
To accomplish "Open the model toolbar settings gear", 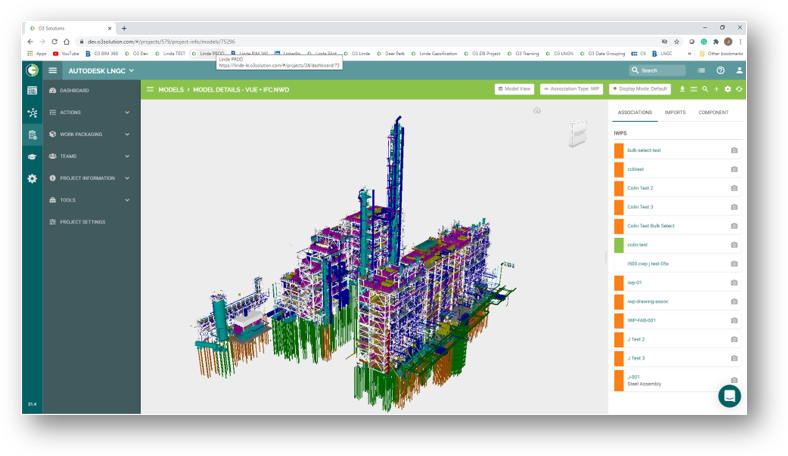I will [728, 89].
